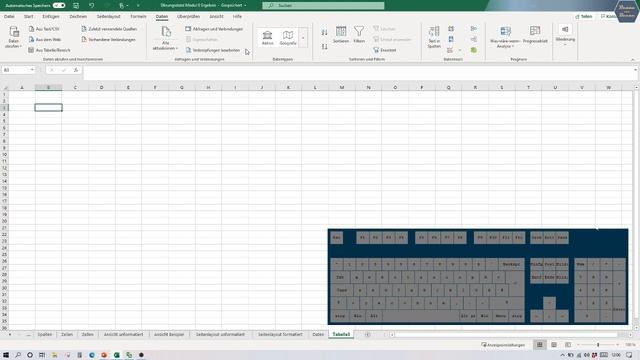640x360 pixels.
Task: Click the select-all corner of the grid
Action: point(4,87)
